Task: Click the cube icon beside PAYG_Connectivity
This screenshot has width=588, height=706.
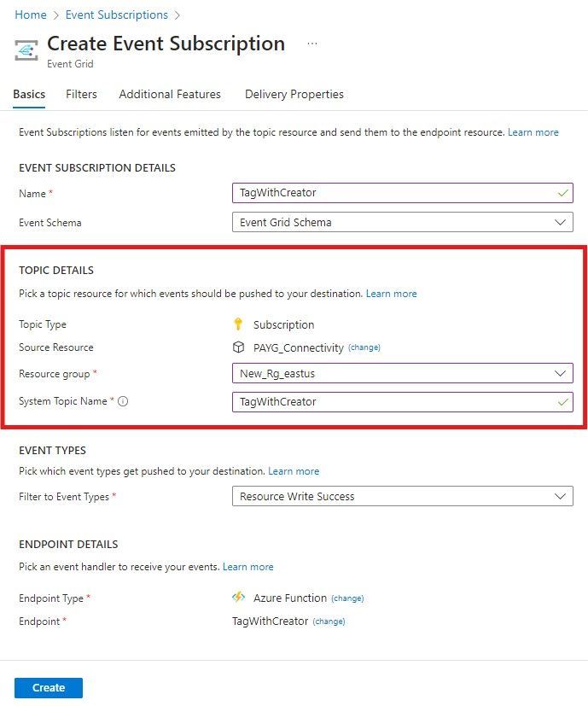Action: [238, 347]
